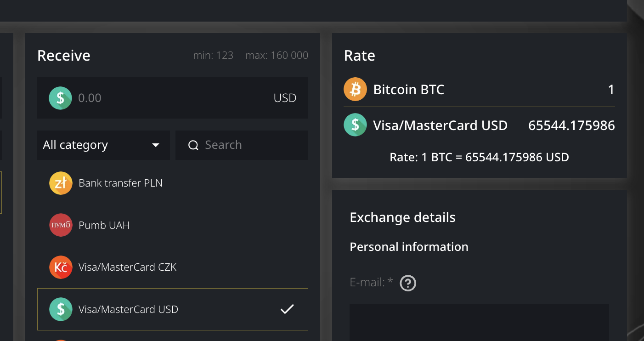Screen dimensions: 644x341
Task: Click the E-mail text input box
Action: 479,322
